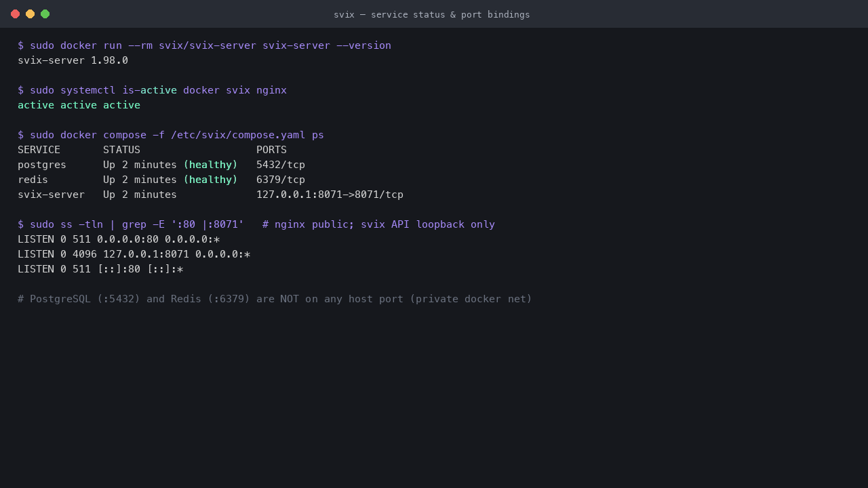This screenshot has width=868, height=488.
Task: Click the PostgreSQL and Redis NOT on host port comment
Action: tap(275, 299)
